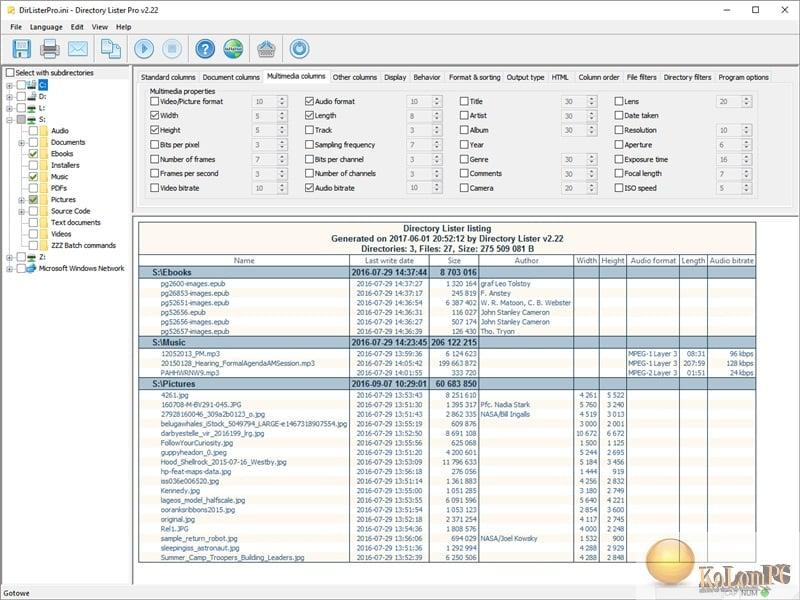Expand the Documents folder node
The height and width of the screenshot is (600, 800).
pyautogui.click(x=21, y=142)
